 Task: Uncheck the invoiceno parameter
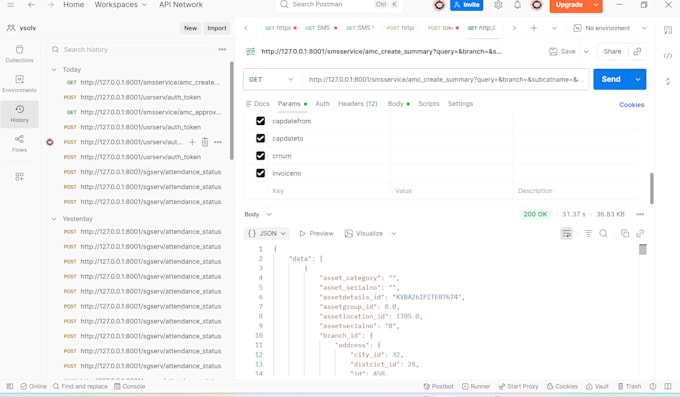260,173
